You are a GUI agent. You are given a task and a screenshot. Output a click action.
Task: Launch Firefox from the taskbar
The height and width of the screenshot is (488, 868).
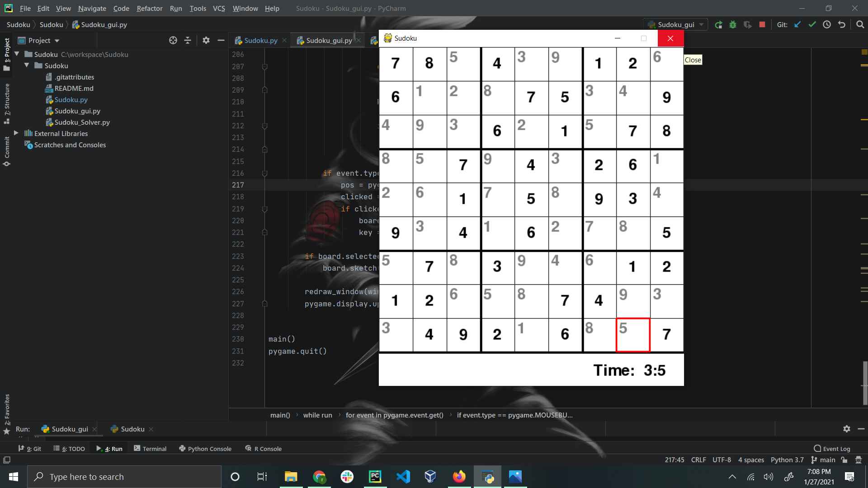tap(459, 477)
